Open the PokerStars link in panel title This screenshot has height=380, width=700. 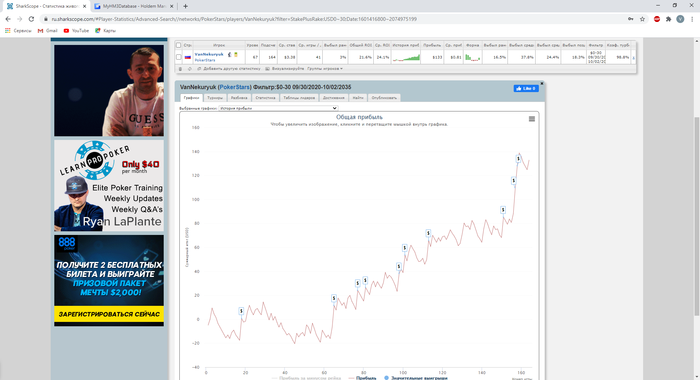(x=235, y=87)
